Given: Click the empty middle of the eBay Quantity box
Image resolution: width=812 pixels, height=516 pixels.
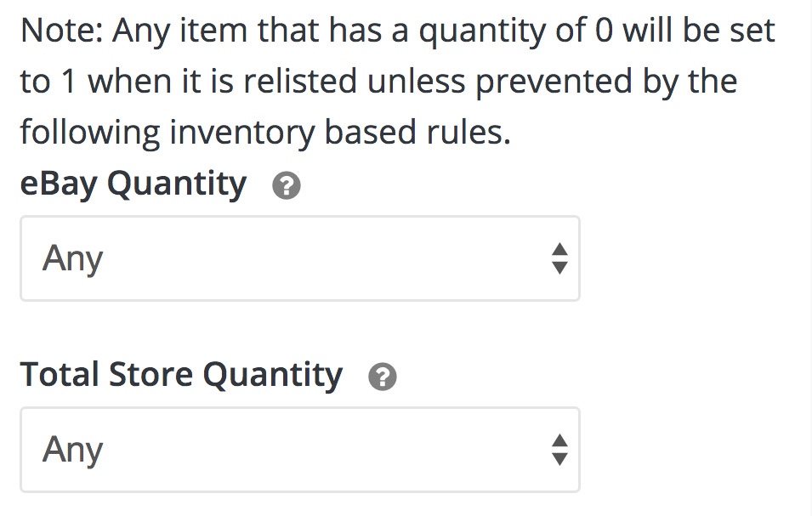Looking at the screenshot, I should pyautogui.click(x=321, y=258).
